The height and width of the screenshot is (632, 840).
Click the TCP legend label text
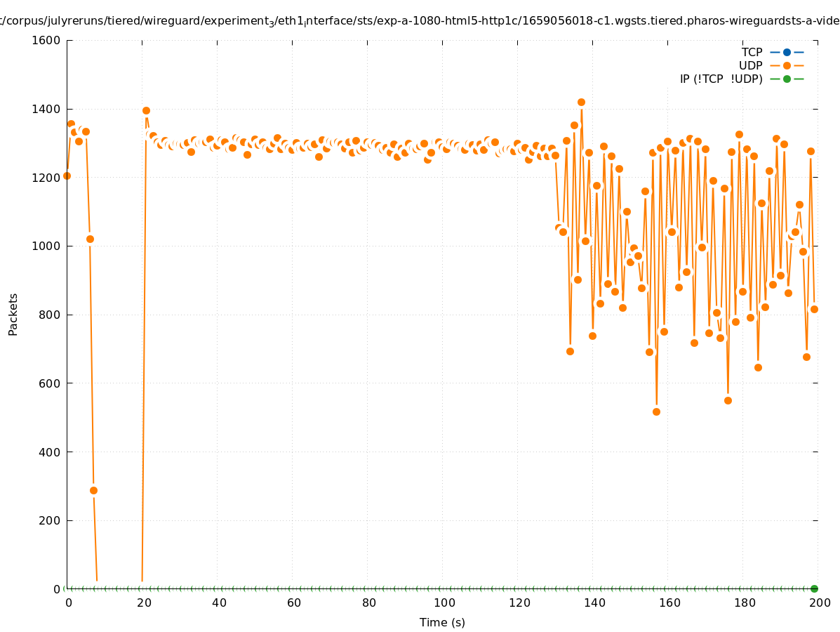pos(752,52)
